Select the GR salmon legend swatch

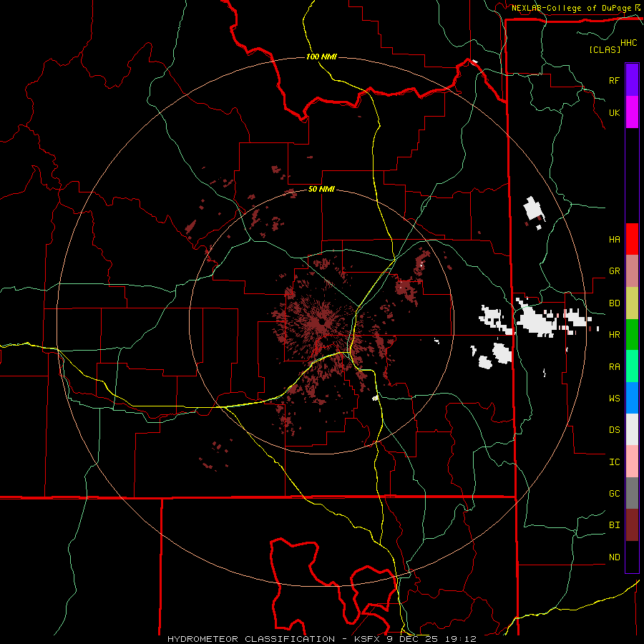coord(632,271)
